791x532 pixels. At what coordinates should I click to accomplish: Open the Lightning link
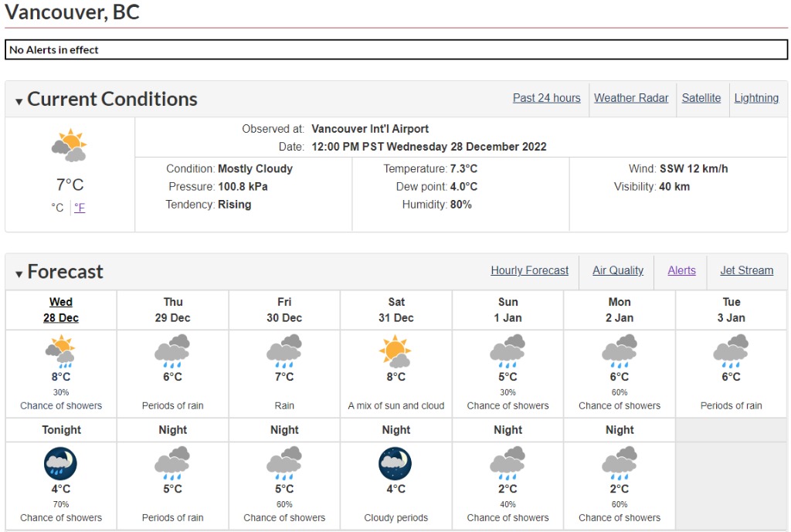[x=756, y=98]
